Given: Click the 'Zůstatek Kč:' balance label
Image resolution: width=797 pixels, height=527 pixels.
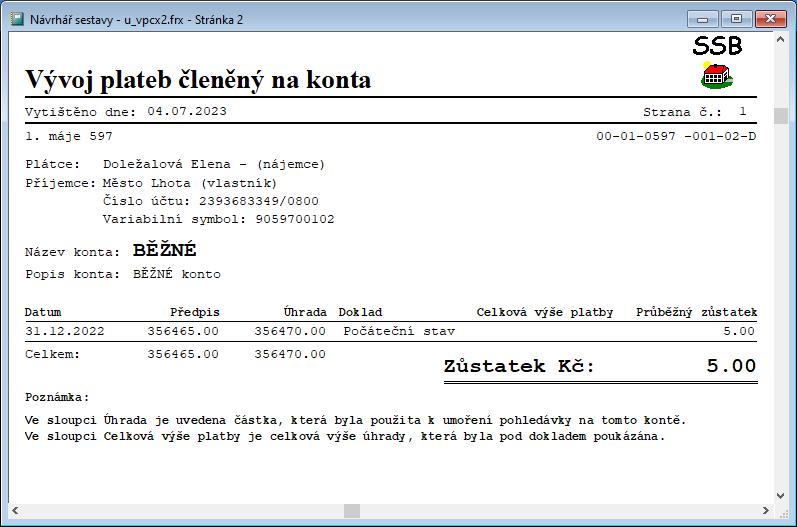Looking at the screenshot, I should (518, 366).
